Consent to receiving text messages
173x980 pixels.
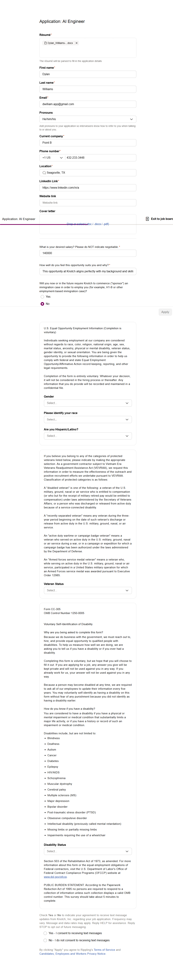coord(45,933)
